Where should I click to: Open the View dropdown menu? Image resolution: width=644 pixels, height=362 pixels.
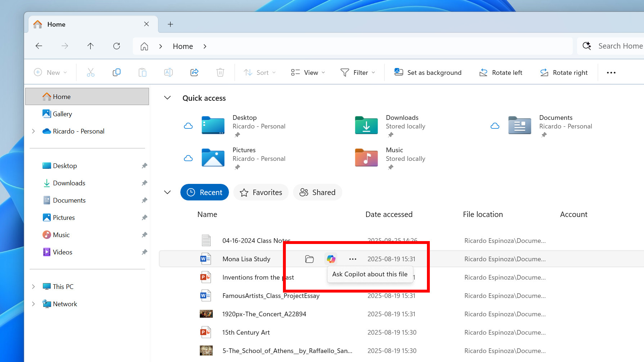coord(308,73)
